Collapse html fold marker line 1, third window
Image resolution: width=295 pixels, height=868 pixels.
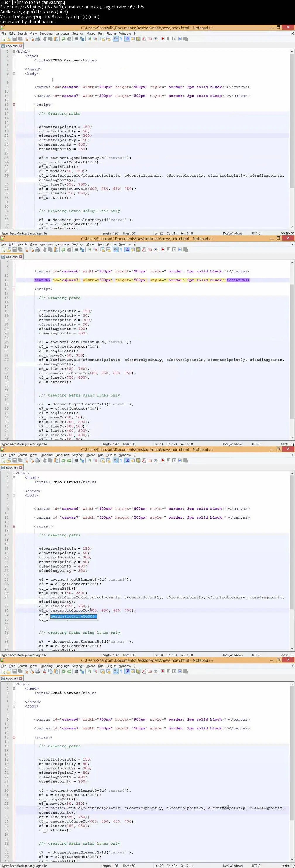click(14, 473)
